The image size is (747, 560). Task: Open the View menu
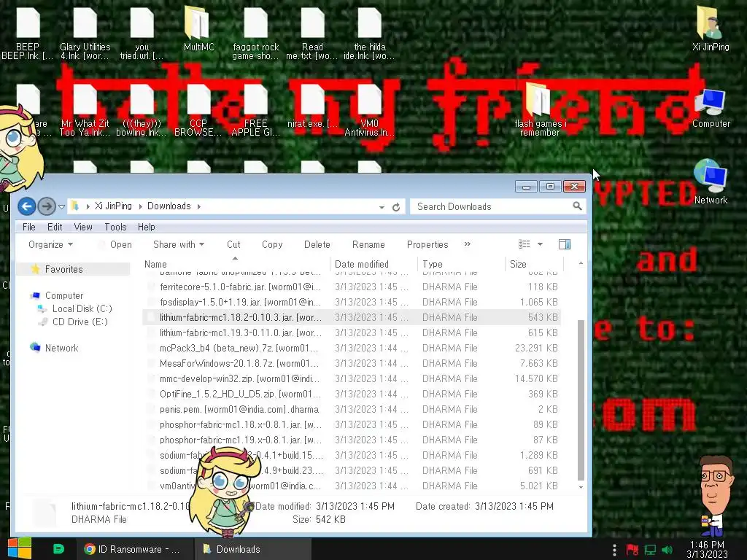coord(83,227)
